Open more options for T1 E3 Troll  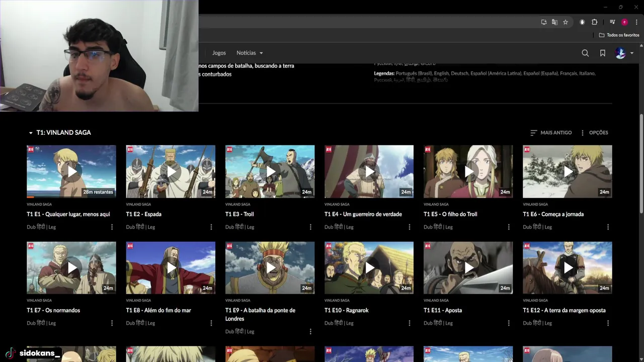310,227
